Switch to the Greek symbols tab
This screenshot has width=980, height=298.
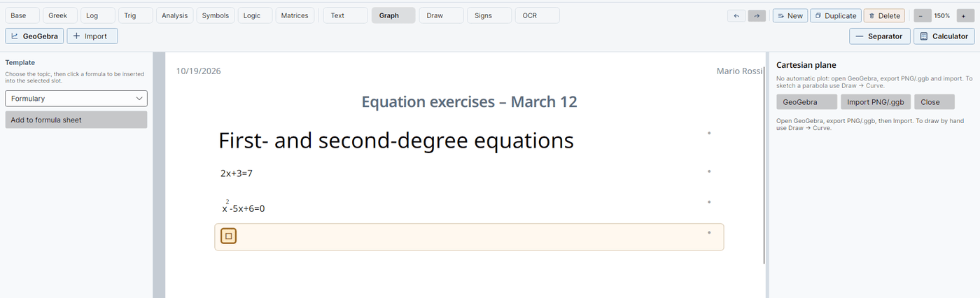(x=59, y=15)
